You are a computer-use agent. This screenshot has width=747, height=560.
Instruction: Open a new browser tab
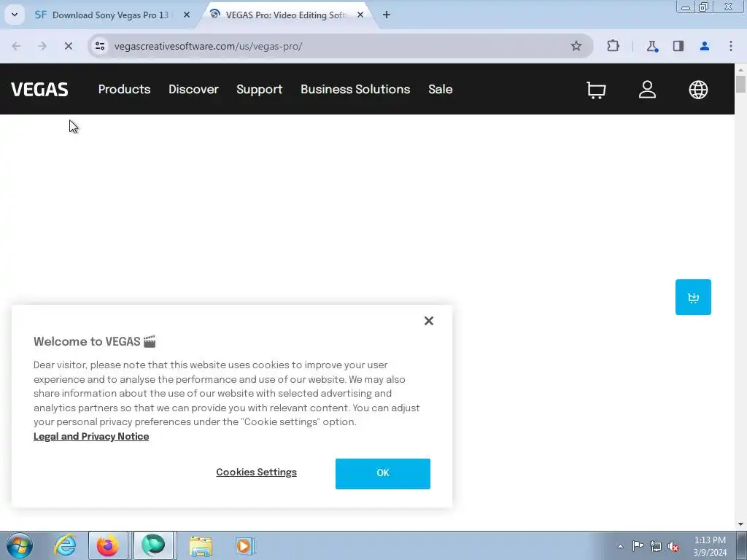coord(387,15)
